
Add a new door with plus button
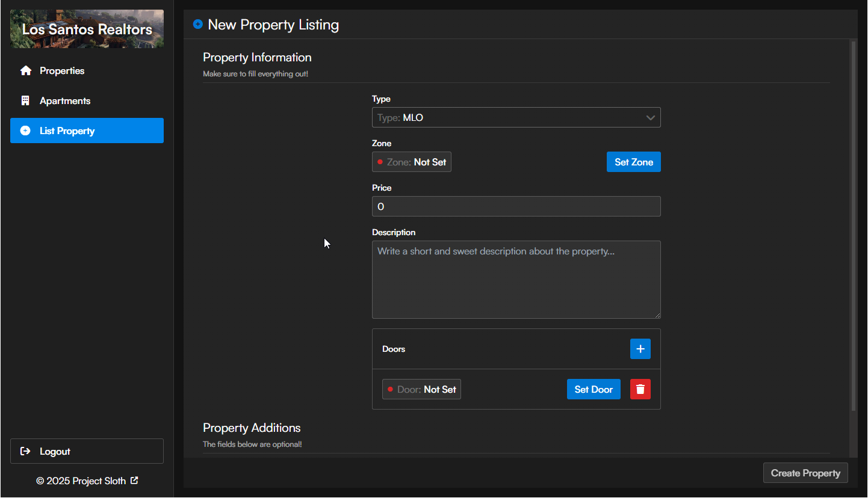click(640, 349)
